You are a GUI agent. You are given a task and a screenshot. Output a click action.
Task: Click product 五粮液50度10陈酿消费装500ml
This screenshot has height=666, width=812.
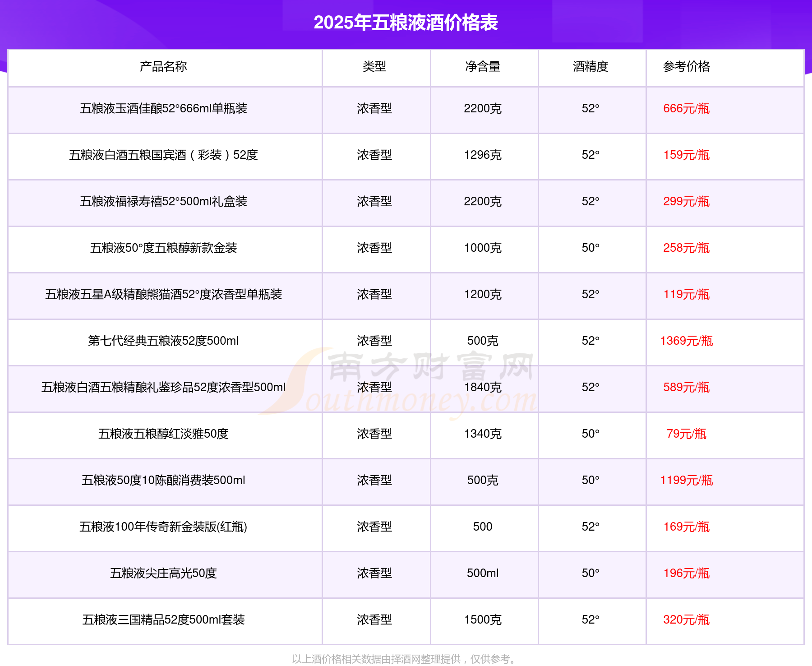pos(163,480)
